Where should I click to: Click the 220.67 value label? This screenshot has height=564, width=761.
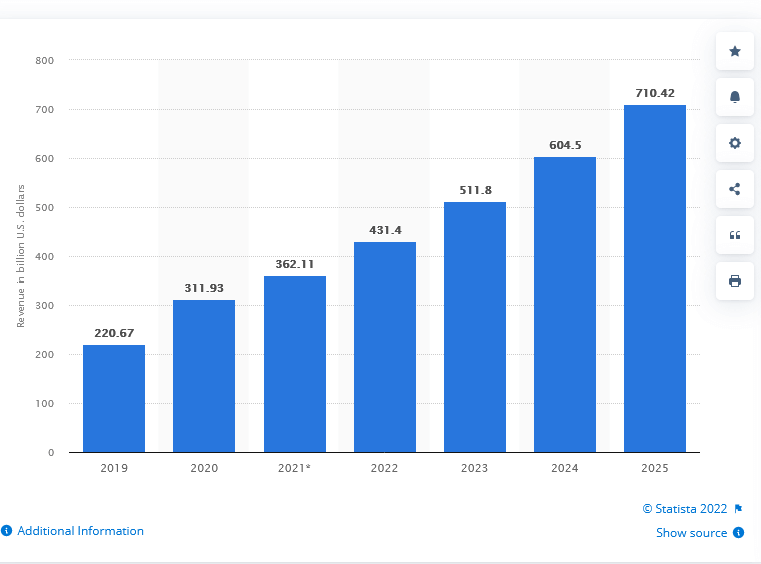click(114, 333)
